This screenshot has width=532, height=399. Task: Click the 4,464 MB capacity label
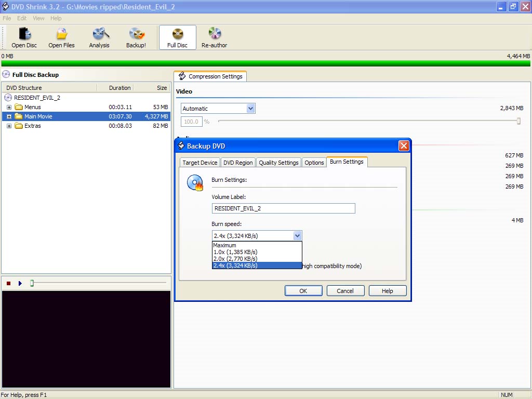518,56
